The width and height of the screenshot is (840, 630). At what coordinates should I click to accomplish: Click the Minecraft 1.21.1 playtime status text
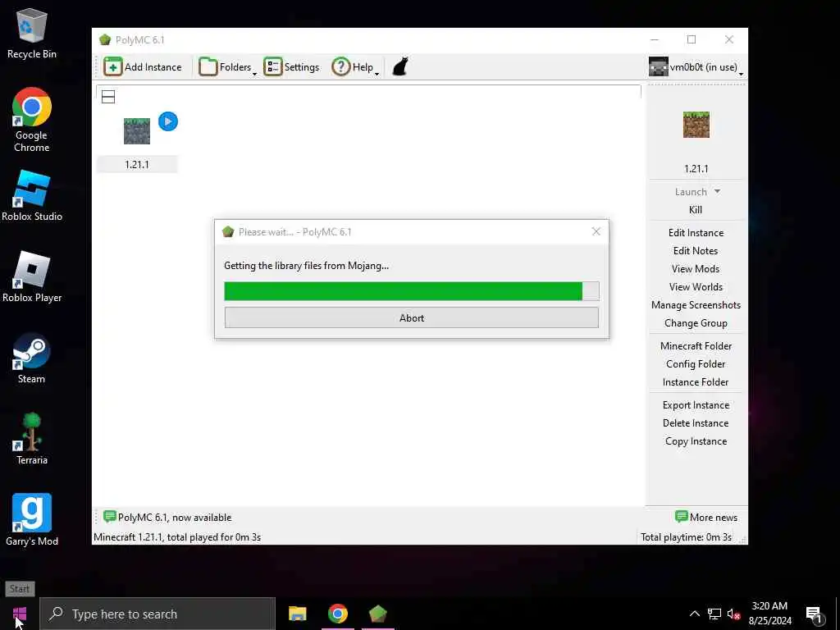tap(177, 537)
